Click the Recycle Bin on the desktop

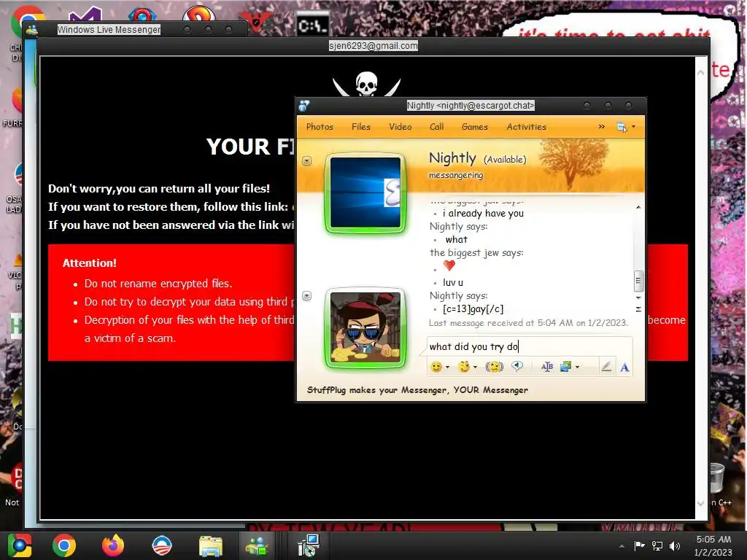tap(716, 478)
